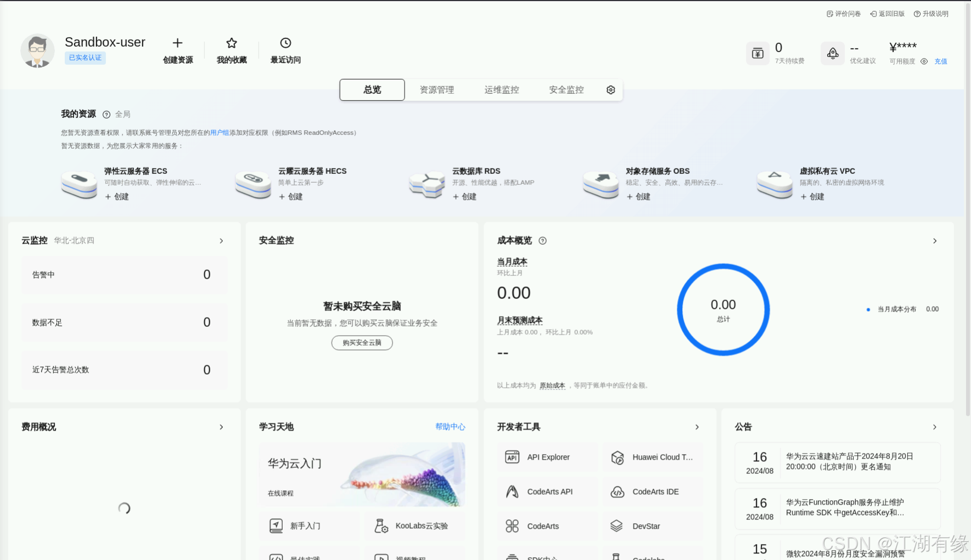Screen dimensions: 971x560
Task: Click the 7天待续费 renewal icon
Action: tap(757, 53)
